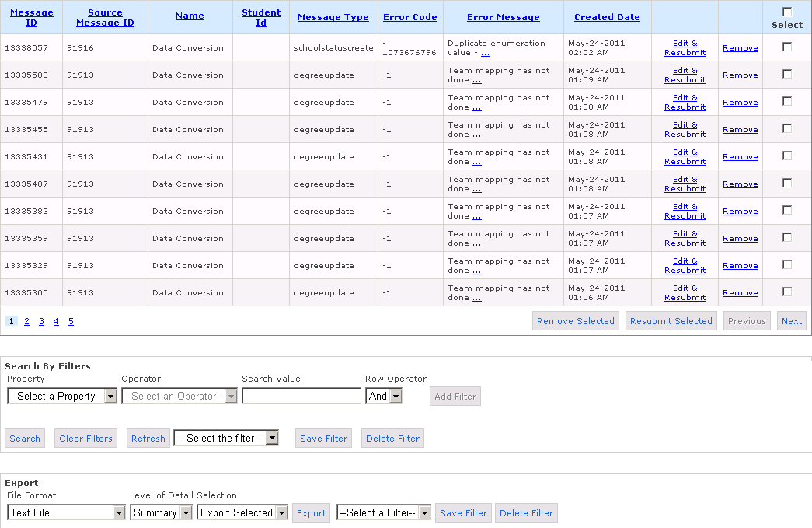Screen dimensions: 812x528
Task: Expand the Select the filter dropdown
Action: click(226, 439)
